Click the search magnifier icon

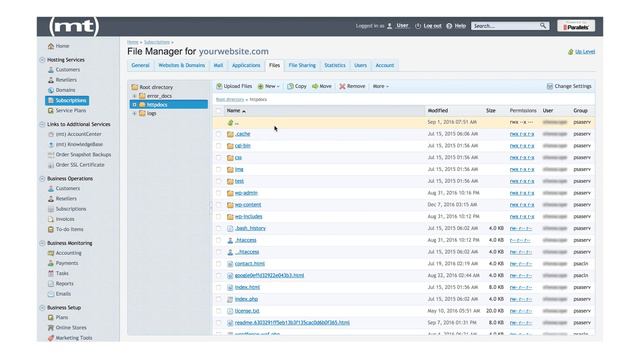543,26
